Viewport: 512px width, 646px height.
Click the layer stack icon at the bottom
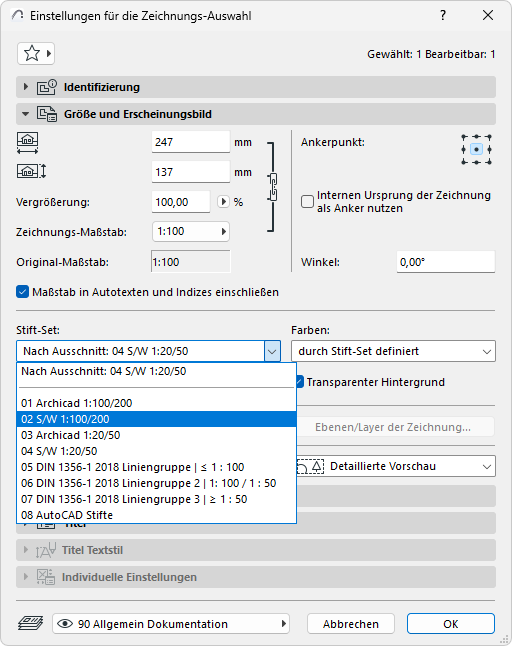(30, 623)
